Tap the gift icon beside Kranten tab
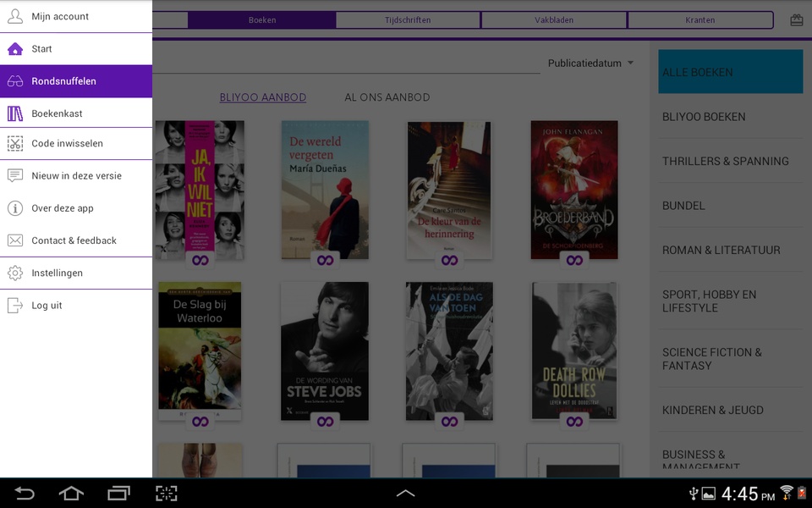Screen dimensions: 812x508 [x=797, y=20]
